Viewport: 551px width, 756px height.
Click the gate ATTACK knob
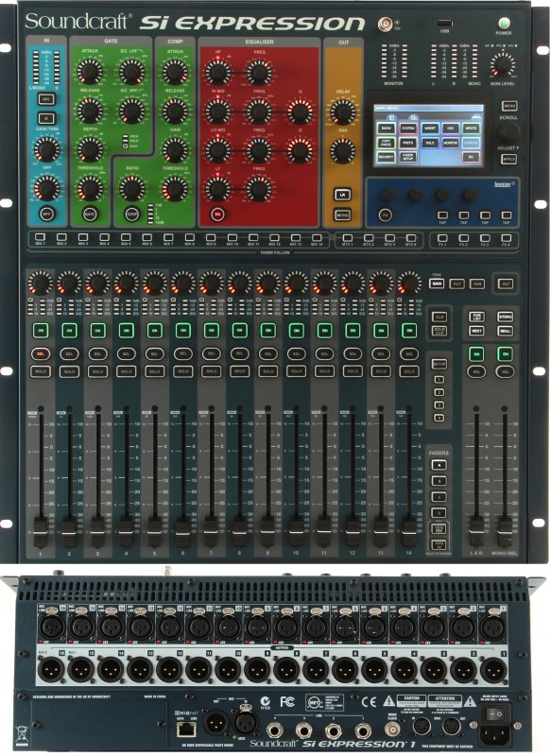90,72
